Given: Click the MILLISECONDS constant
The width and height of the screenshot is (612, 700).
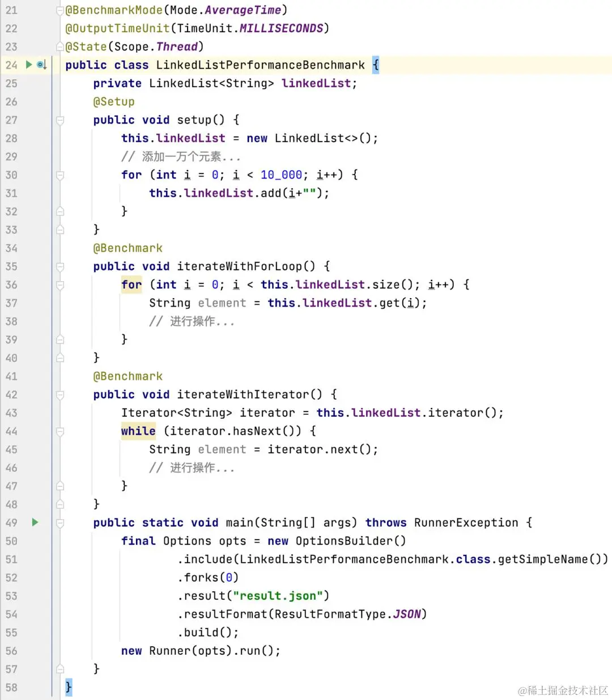Looking at the screenshot, I should pyautogui.click(x=281, y=28).
